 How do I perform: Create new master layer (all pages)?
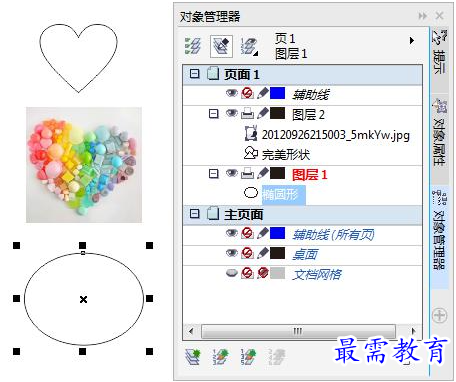click(x=221, y=357)
